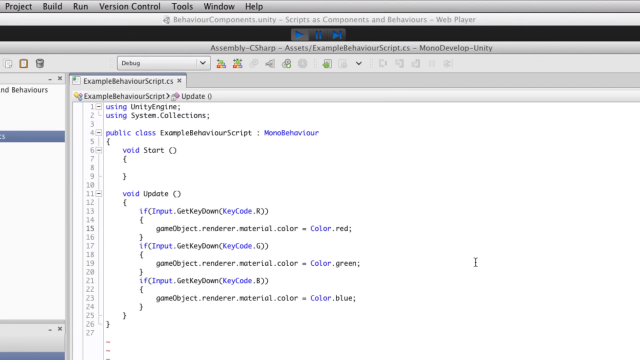Viewport: 640px width, 360px height.
Task: Select the highlighted row in the solution tree
Action: pyautogui.click(x=32, y=136)
